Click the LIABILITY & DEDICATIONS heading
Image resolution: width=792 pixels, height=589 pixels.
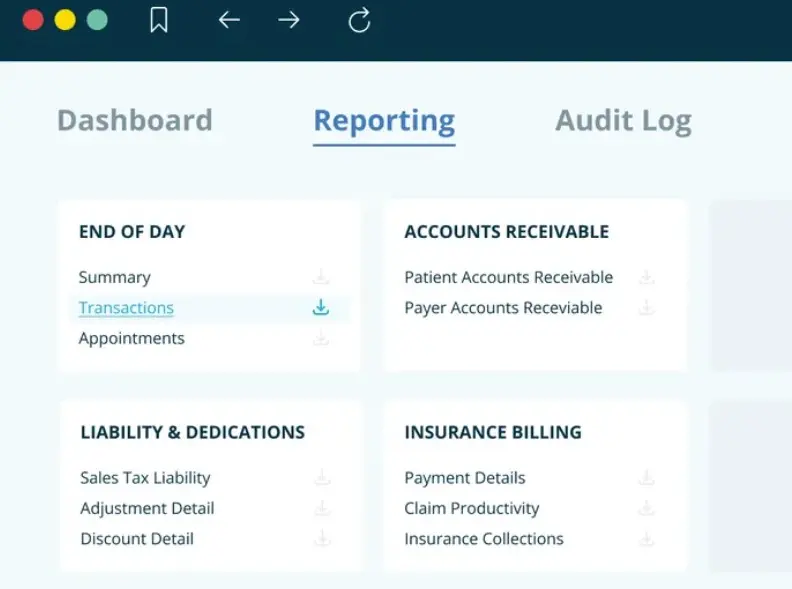coord(192,432)
